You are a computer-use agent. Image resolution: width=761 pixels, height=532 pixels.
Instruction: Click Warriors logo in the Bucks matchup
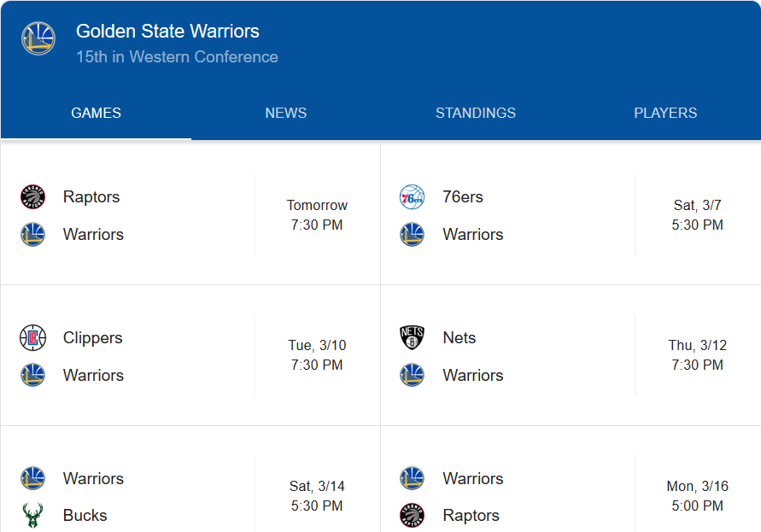[32, 478]
